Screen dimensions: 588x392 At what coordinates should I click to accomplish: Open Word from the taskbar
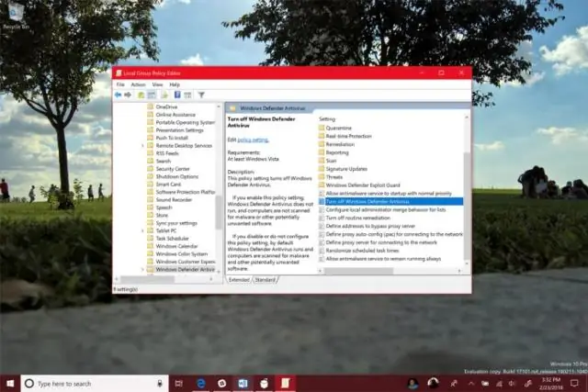pos(243,384)
